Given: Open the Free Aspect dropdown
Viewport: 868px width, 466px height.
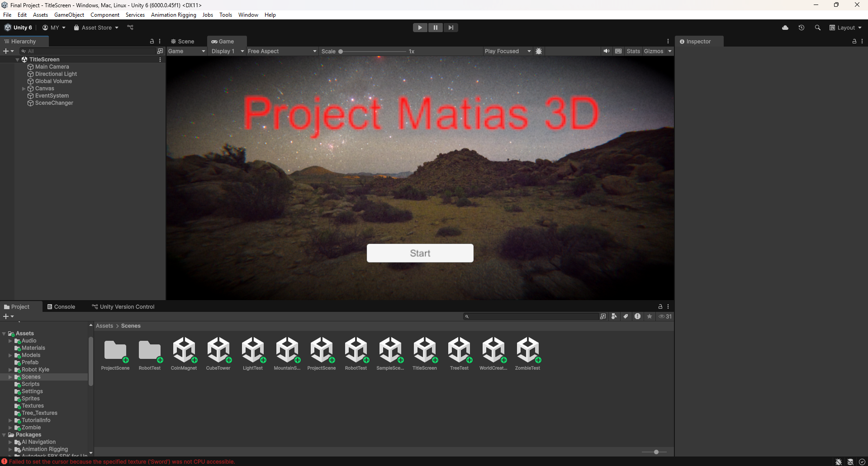Looking at the screenshot, I should (x=282, y=51).
